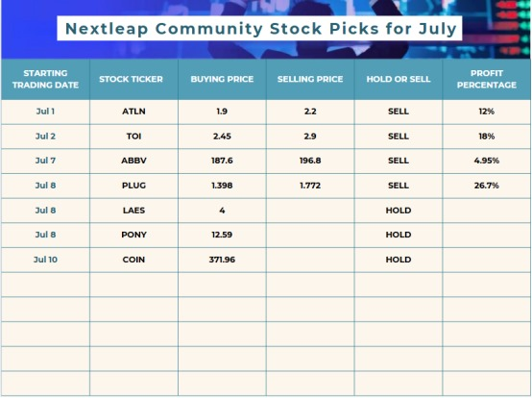Select the 26.7% profit cell
Screen dimensions: 532x398
[487, 186]
